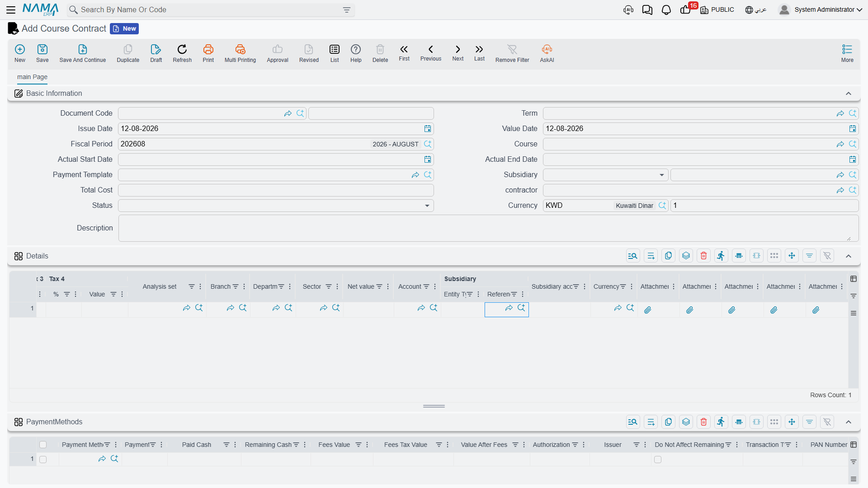Collapse the PaymentMethods section
The height and width of the screenshot is (488, 868).
(849, 422)
